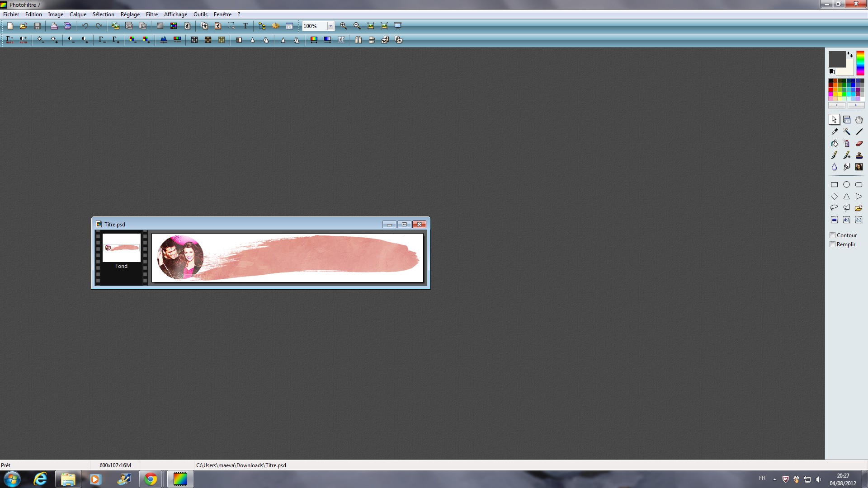Open the Calque menu
This screenshot has width=868, height=488.
(78, 14)
